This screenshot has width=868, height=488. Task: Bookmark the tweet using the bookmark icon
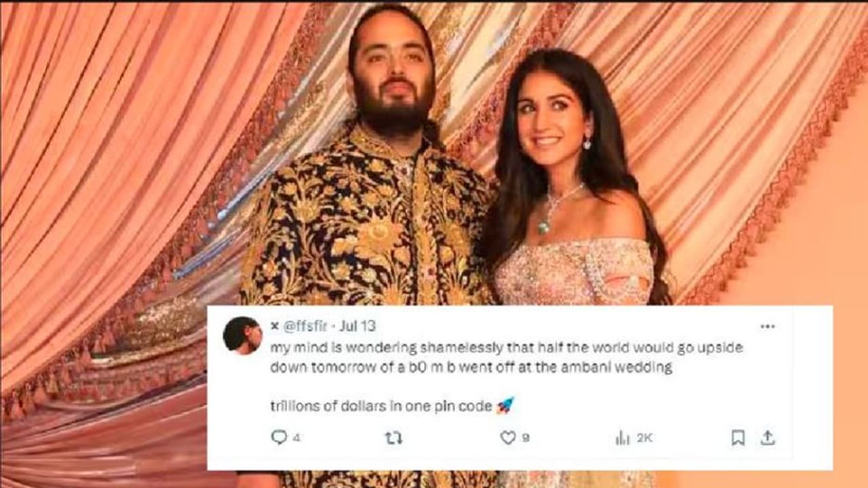(x=738, y=438)
